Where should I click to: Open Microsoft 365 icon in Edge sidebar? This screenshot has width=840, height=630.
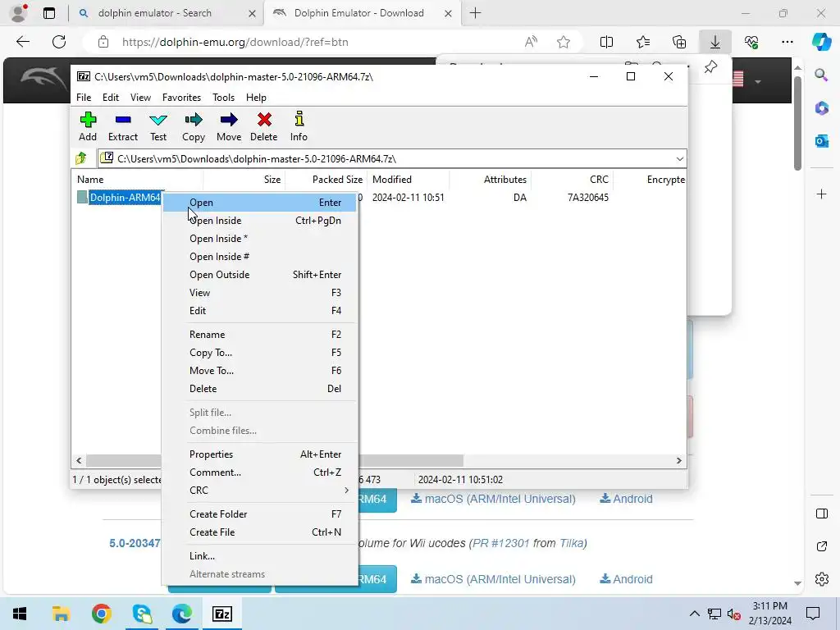tap(821, 108)
